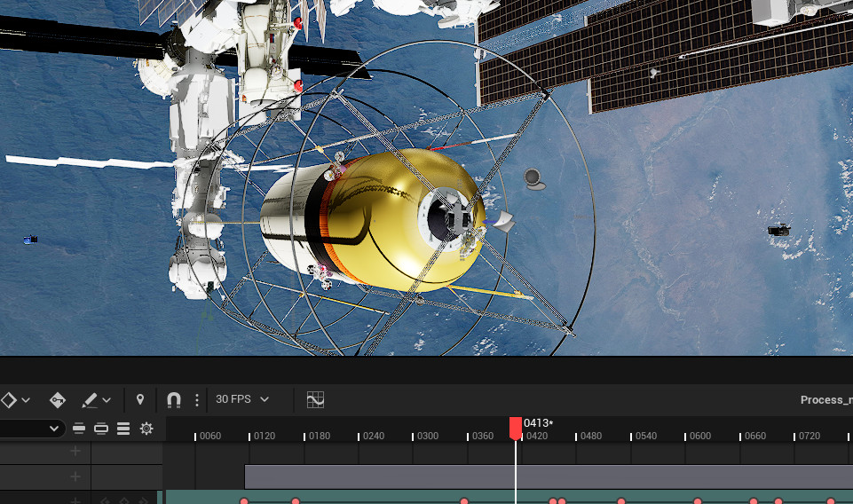Click the 0420 frame label on ruler
853x504 pixels.
537,436
